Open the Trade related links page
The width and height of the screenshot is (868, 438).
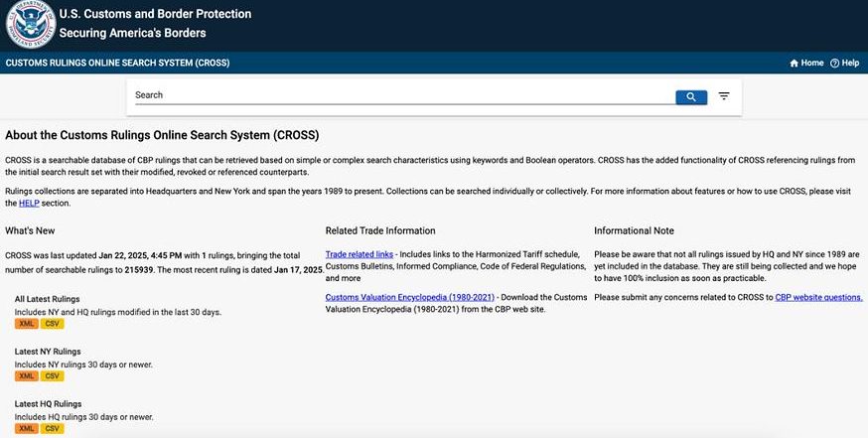point(360,254)
